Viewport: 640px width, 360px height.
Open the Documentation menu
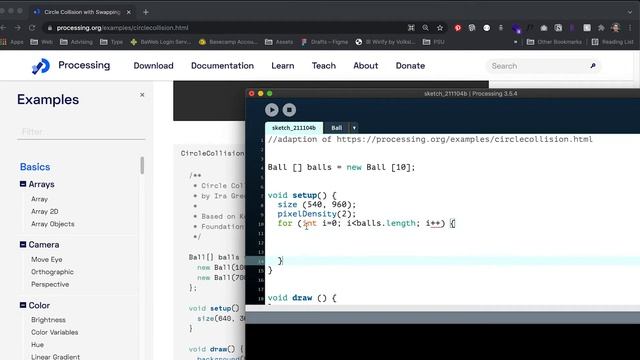(x=222, y=66)
